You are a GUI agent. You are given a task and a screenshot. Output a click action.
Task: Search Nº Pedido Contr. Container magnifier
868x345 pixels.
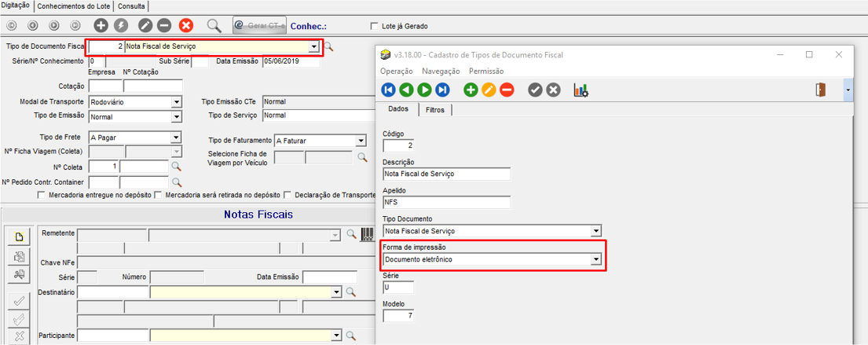(176, 182)
